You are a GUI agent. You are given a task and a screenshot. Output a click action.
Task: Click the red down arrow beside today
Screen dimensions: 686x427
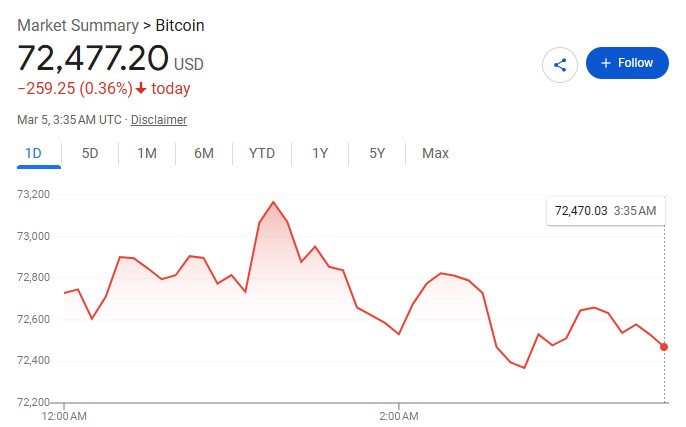coord(141,88)
